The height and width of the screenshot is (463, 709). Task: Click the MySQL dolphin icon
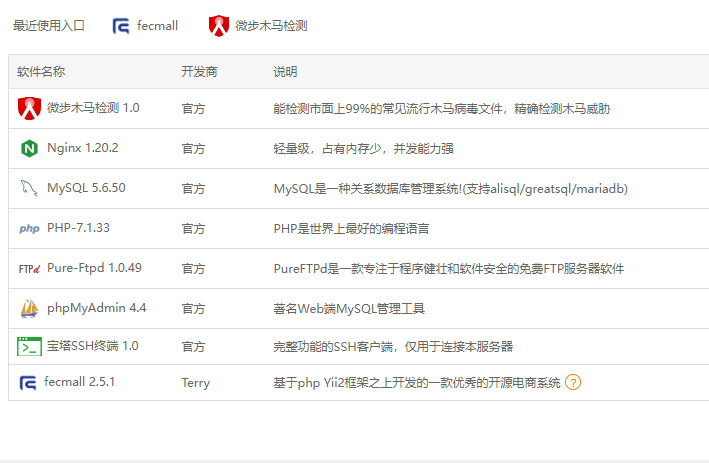point(29,188)
